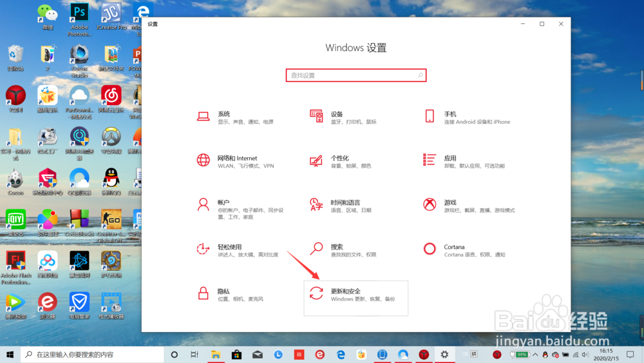Open the Wi-Fi network tray icon
The width and height of the screenshot is (644, 363).
pyautogui.click(x=576, y=355)
